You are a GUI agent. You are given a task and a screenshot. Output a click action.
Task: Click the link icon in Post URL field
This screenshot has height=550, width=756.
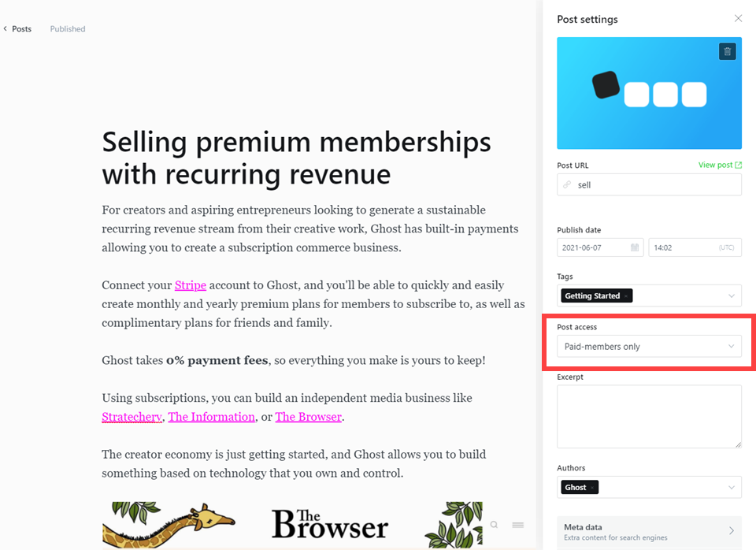pyautogui.click(x=567, y=185)
